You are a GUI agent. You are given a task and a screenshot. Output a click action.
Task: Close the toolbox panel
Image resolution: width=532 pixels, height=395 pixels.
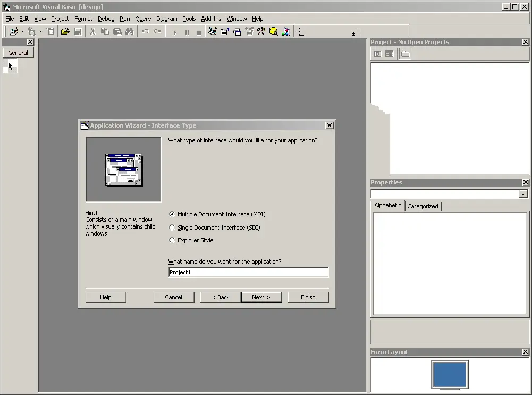pyautogui.click(x=30, y=42)
